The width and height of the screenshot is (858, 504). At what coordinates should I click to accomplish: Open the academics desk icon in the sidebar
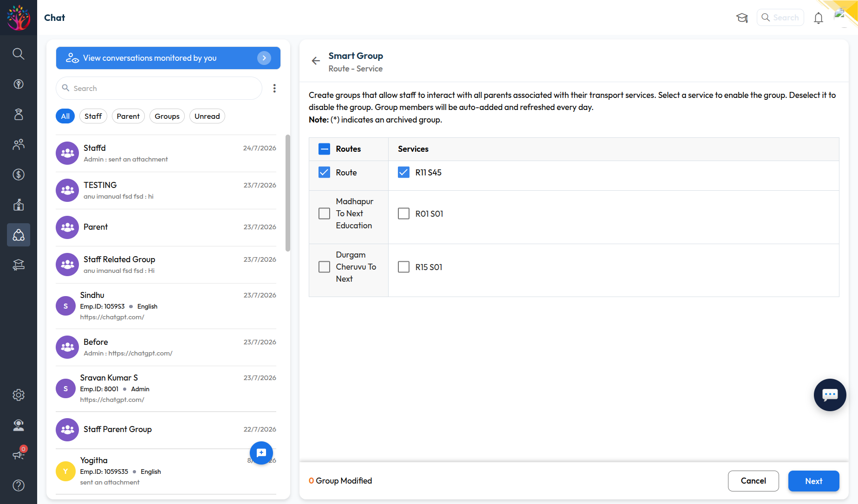(19, 265)
